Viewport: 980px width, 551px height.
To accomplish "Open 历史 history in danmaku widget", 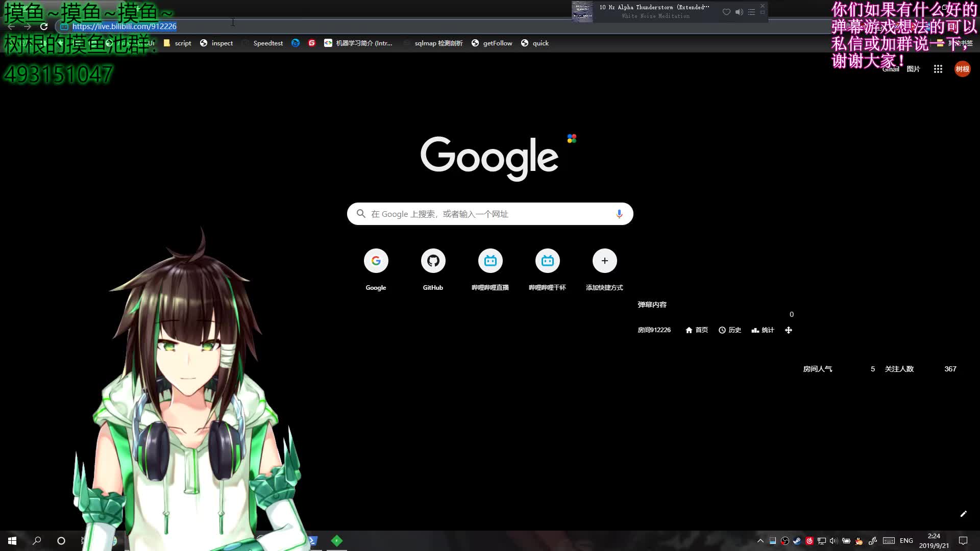I will 730,330.
